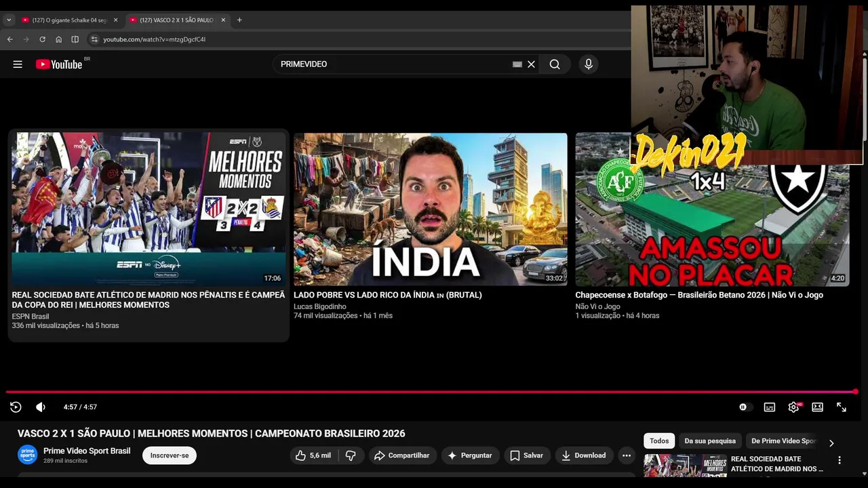Open Prime Video Sport Brasil channel name

click(x=87, y=451)
